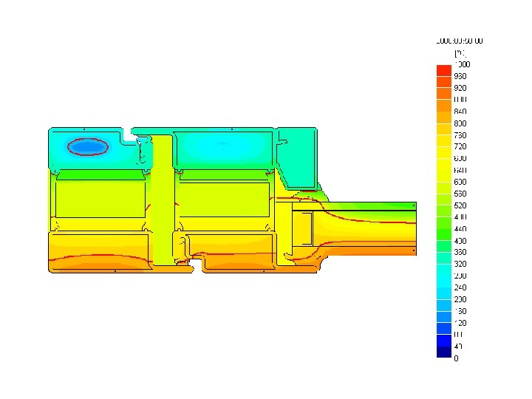The image size is (532, 399).
Task: Click the legend value 960
Action: [x=460, y=76]
